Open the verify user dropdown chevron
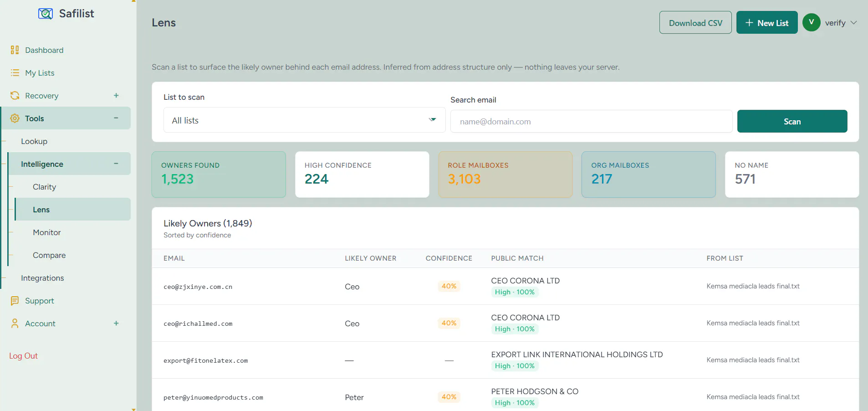The image size is (868, 411). [853, 23]
